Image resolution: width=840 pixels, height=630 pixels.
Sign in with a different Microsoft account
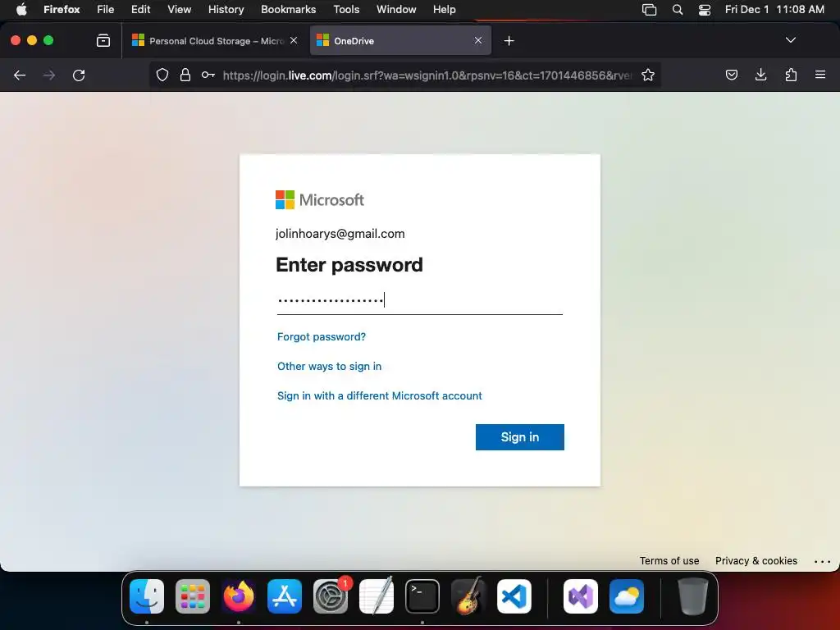click(379, 396)
